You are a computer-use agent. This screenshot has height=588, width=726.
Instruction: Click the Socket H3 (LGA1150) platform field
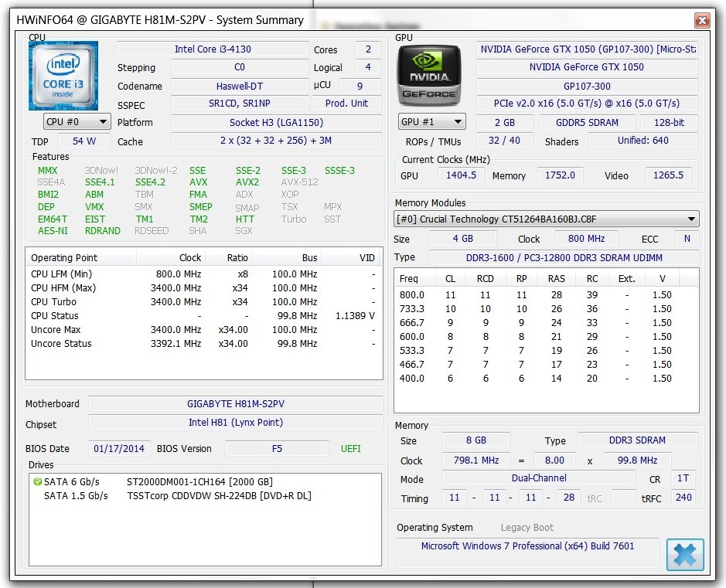pos(276,123)
